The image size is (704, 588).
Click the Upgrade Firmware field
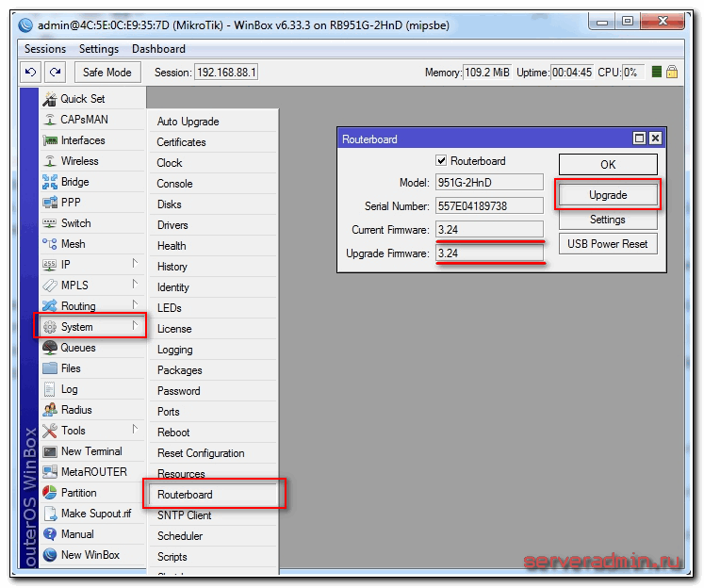489,253
